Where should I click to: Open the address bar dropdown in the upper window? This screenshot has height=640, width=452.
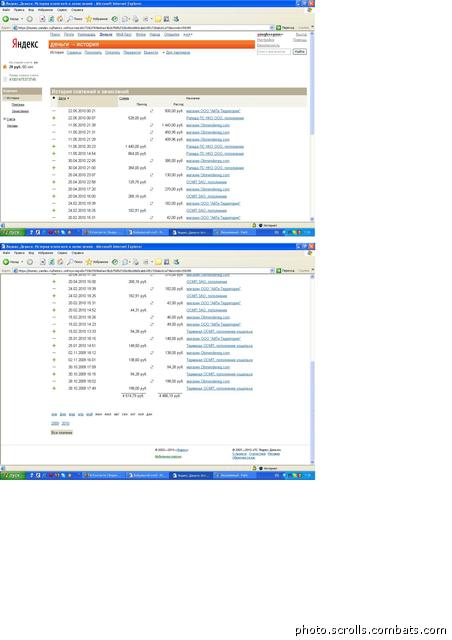pos(272,28)
